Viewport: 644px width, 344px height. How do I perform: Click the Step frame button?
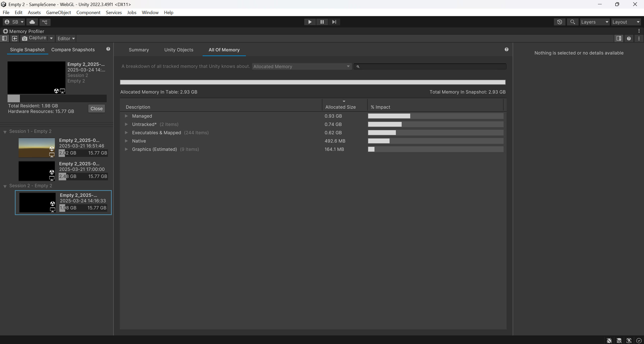point(334,22)
